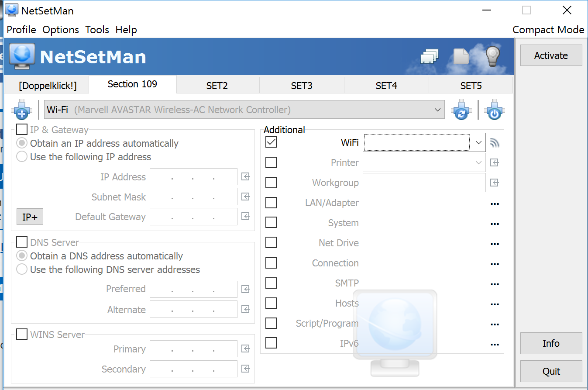Switch to the SET3 tab
This screenshot has width=588, height=390.
coord(302,86)
